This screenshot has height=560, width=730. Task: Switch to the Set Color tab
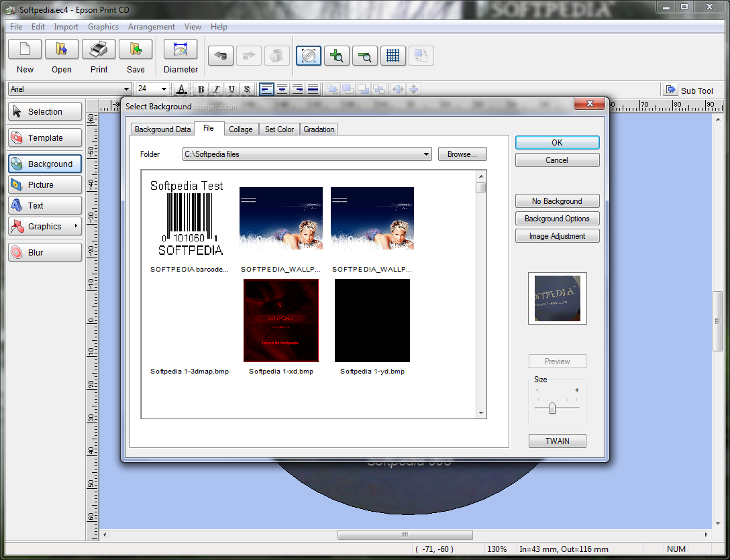click(x=279, y=129)
